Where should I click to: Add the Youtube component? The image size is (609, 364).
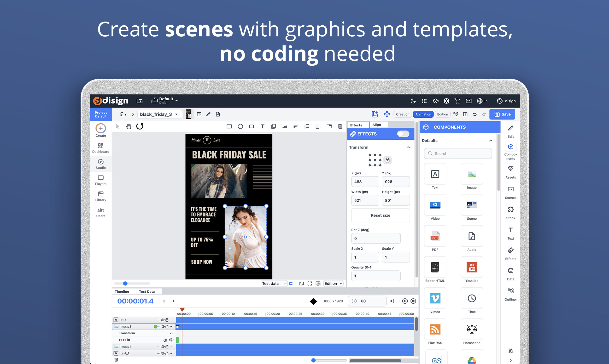[x=471, y=267]
